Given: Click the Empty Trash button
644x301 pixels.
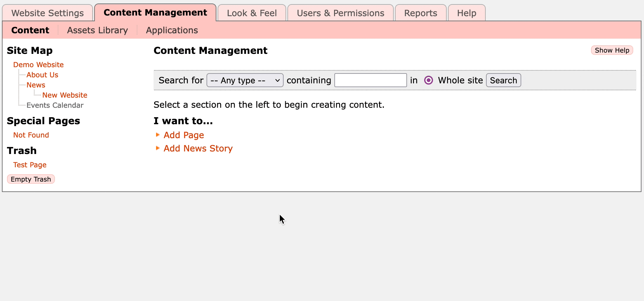Looking at the screenshot, I should [x=31, y=179].
